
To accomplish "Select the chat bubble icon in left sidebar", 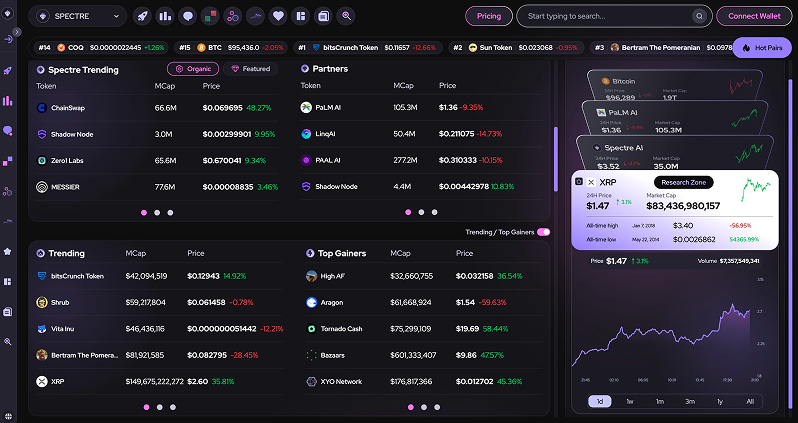I will click(8, 131).
